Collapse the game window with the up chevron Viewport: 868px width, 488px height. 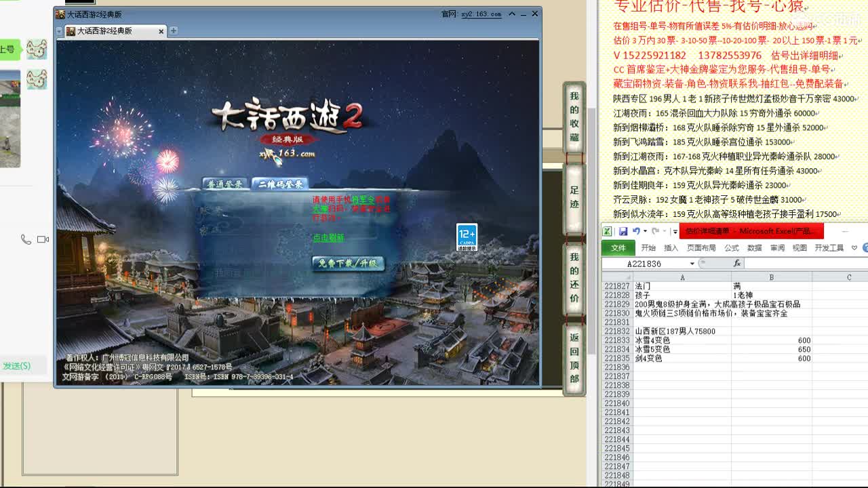(x=512, y=14)
